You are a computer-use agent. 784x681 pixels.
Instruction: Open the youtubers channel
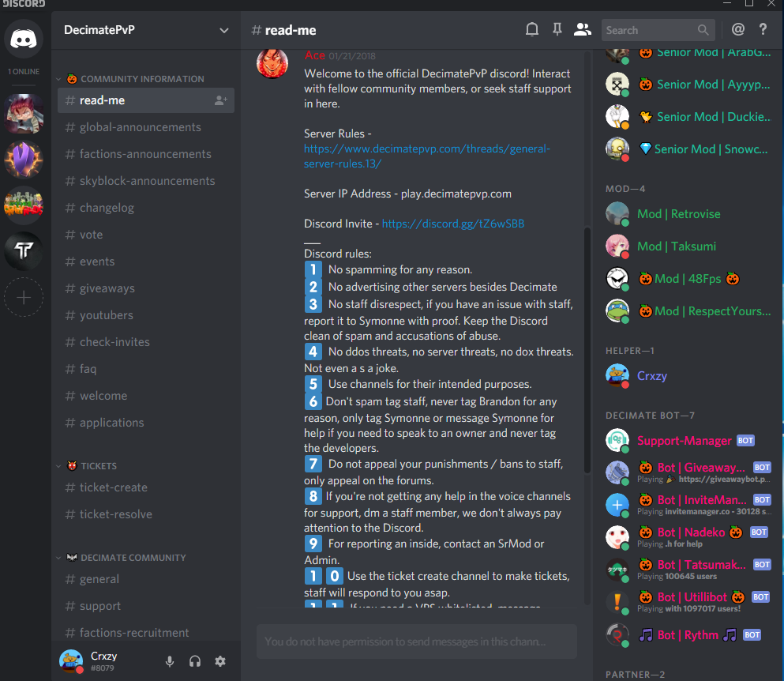[x=146, y=315]
